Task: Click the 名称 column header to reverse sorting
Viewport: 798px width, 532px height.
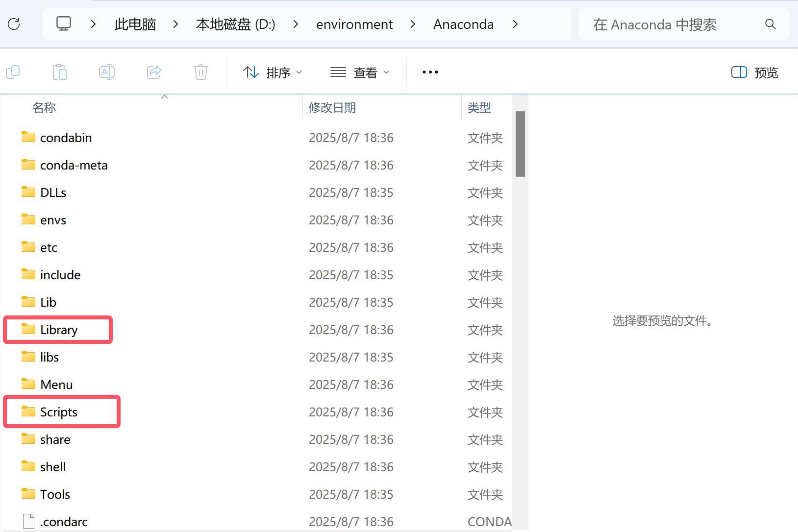Action: point(44,107)
